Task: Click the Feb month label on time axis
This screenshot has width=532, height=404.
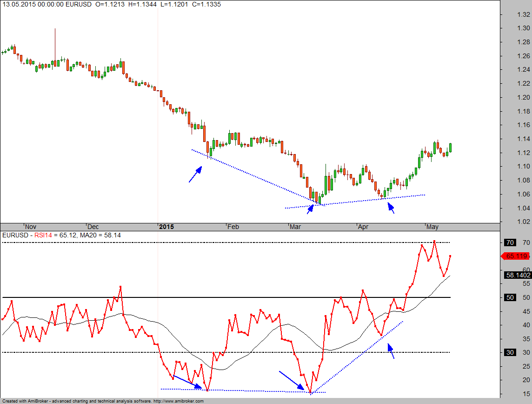Action: tap(233, 227)
